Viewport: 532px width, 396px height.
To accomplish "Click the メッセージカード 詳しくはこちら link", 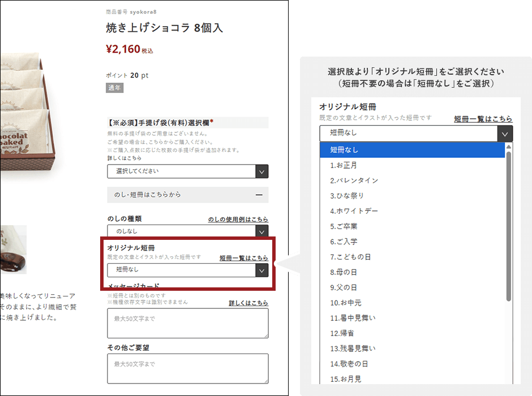I will point(248,303).
